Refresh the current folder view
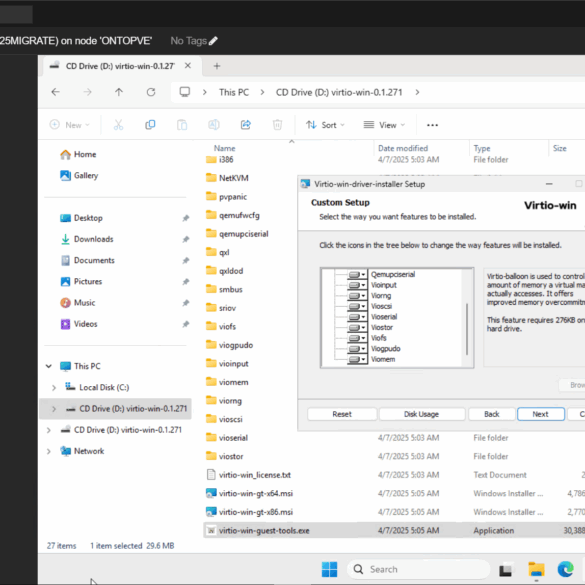The height and width of the screenshot is (585, 585). tap(151, 92)
